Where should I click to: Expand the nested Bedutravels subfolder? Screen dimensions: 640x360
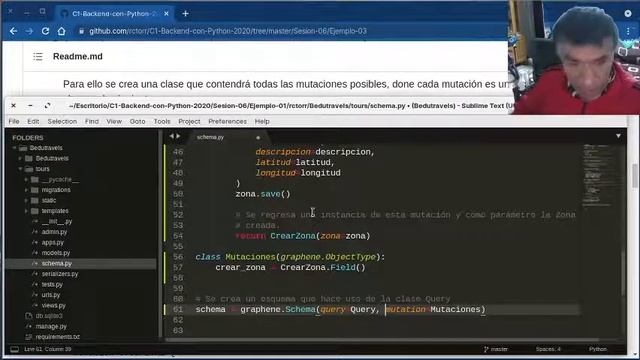pos(20,158)
